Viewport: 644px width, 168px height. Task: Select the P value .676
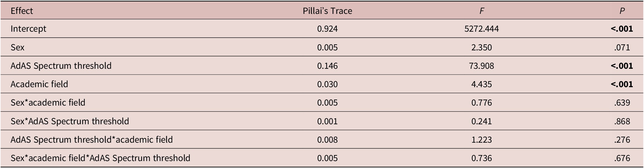tap(622, 158)
